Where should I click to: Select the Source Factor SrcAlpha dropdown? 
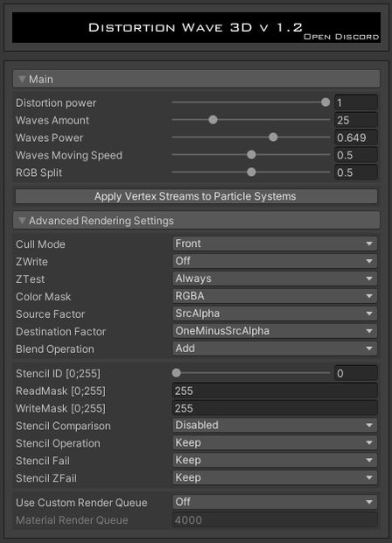point(275,314)
